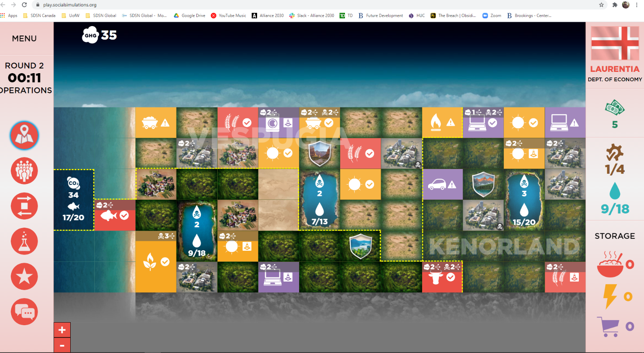Open the star goals sidebar icon
Viewport: 644px width, 353px height.
pyautogui.click(x=24, y=276)
